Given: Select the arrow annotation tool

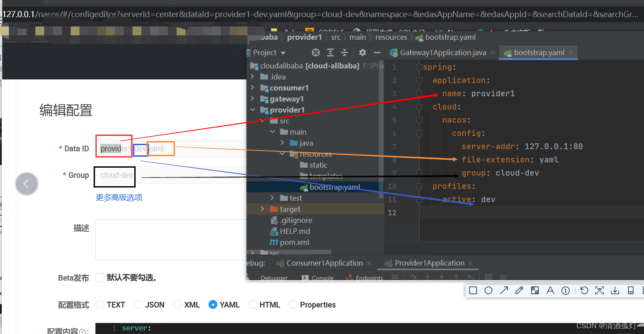Looking at the screenshot, I should pos(504,290).
